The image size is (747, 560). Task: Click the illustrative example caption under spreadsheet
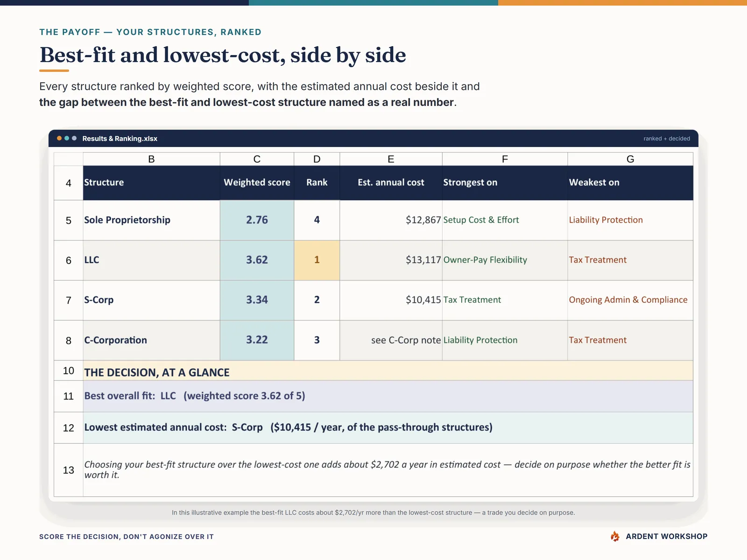point(373,512)
